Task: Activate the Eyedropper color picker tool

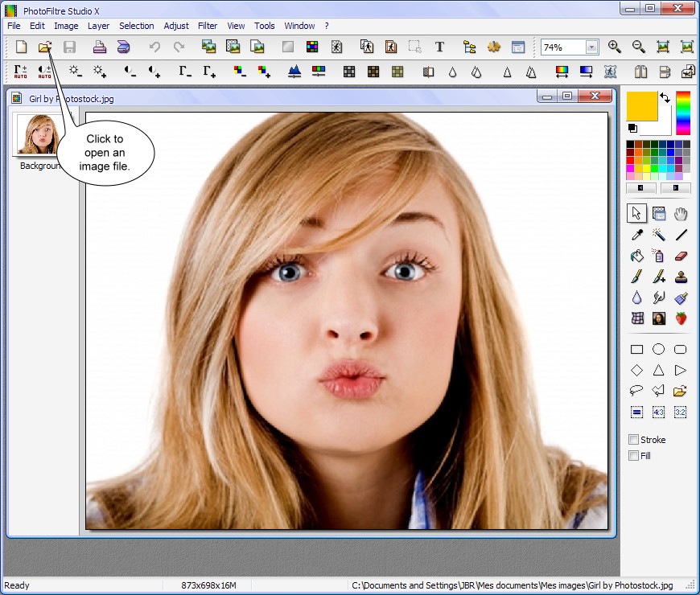Action: coord(636,235)
